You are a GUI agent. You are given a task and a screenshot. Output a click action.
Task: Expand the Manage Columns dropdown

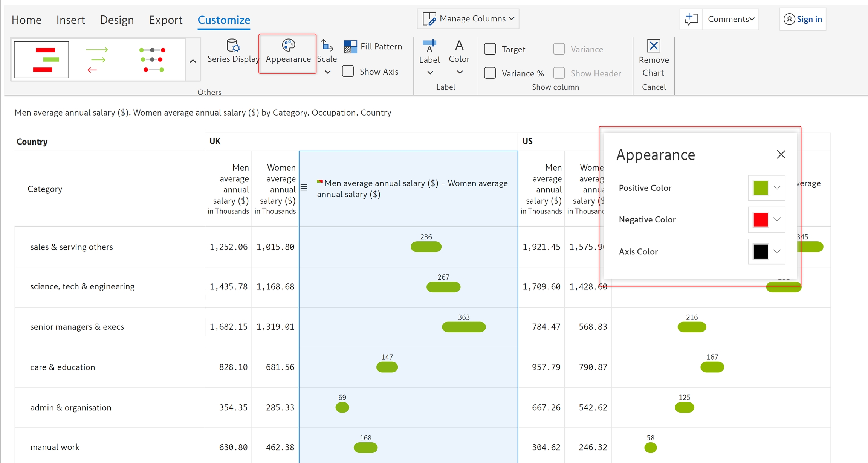click(x=468, y=19)
